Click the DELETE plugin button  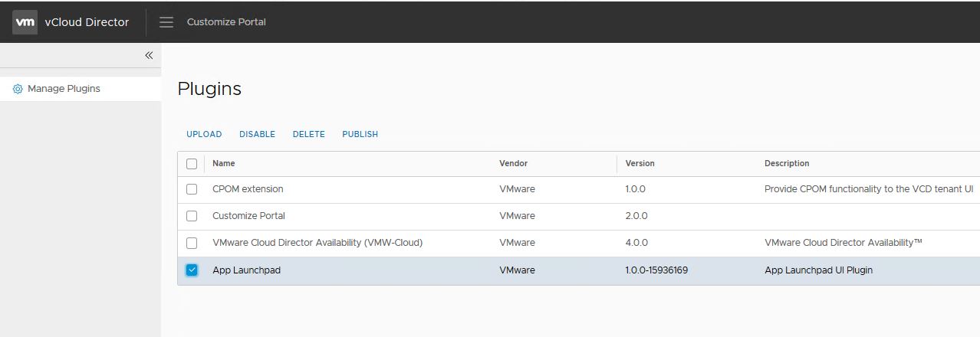coord(308,134)
